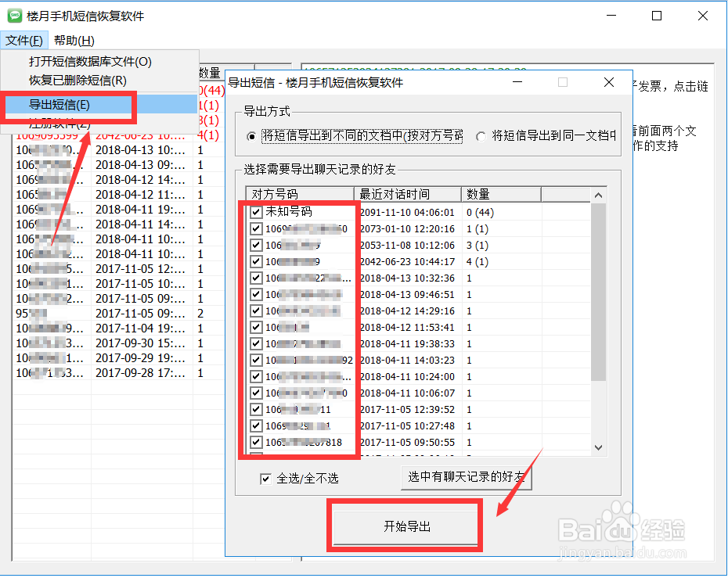728x578 pixels.
Task: Uncheck the 未知号码 checkbox
Action: pyautogui.click(x=256, y=213)
